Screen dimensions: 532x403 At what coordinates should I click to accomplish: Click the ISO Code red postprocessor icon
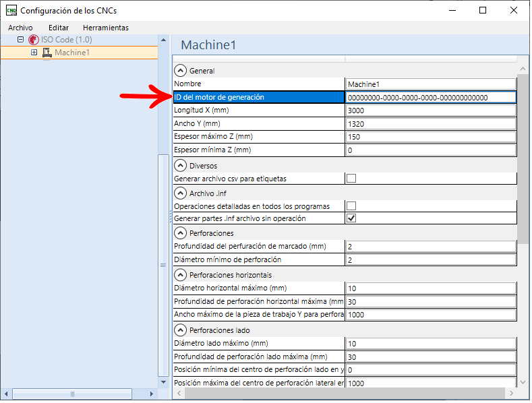33,40
